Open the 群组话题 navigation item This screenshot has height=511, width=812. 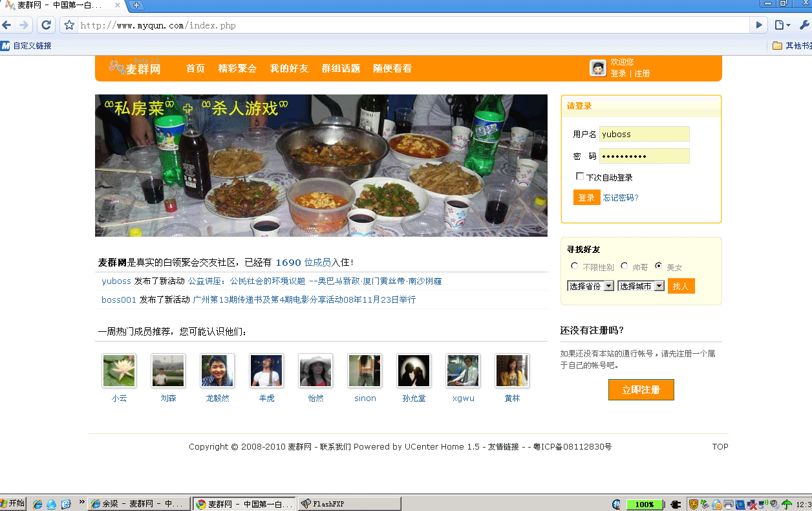tap(341, 69)
